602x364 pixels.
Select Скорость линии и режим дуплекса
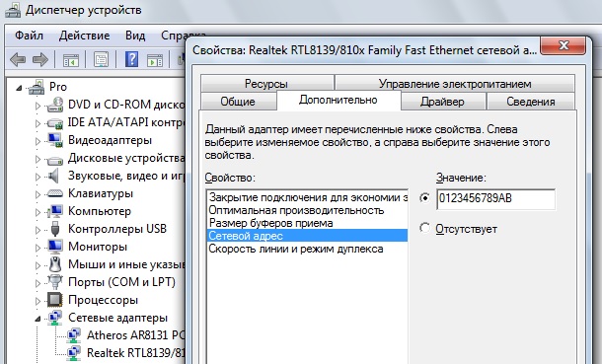pyautogui.click(x=308, y=249)
